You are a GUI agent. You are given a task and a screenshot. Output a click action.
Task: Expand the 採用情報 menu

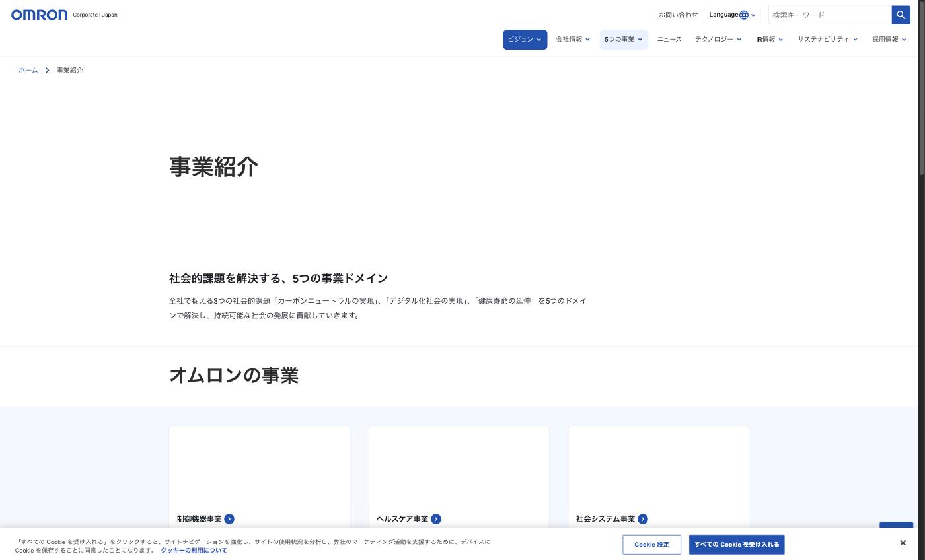coord(889,40)
